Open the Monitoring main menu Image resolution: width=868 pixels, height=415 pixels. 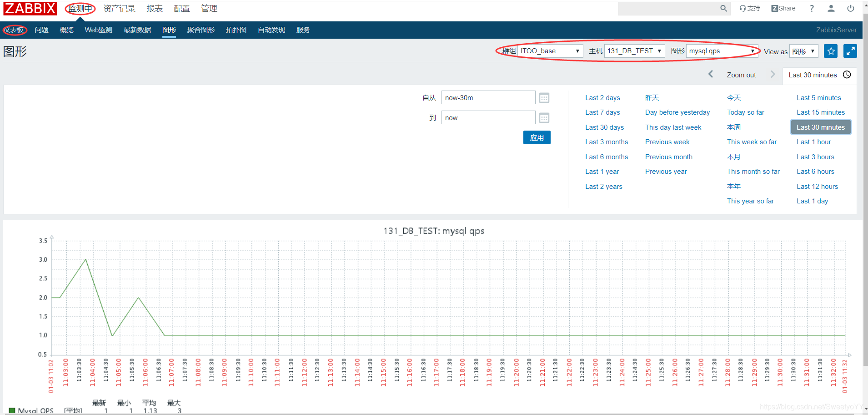coord(80,8)
